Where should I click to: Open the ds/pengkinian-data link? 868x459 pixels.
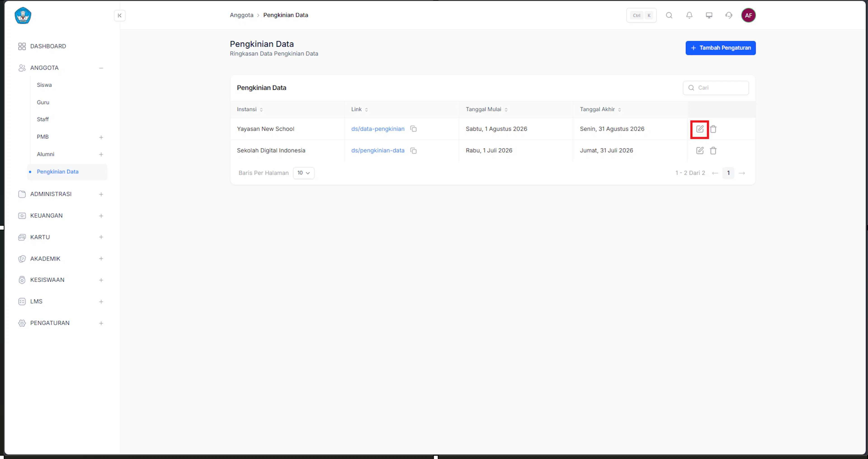pos(378,150)
